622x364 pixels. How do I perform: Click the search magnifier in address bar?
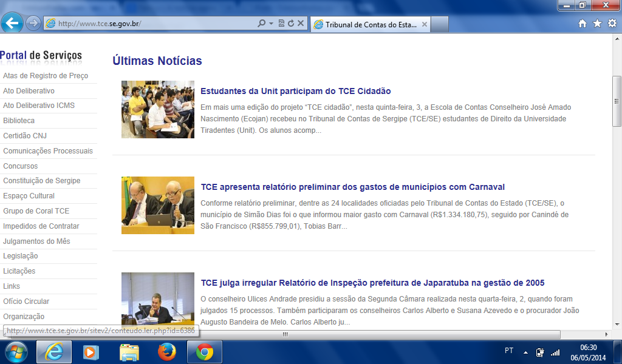[x=261, y=24]
